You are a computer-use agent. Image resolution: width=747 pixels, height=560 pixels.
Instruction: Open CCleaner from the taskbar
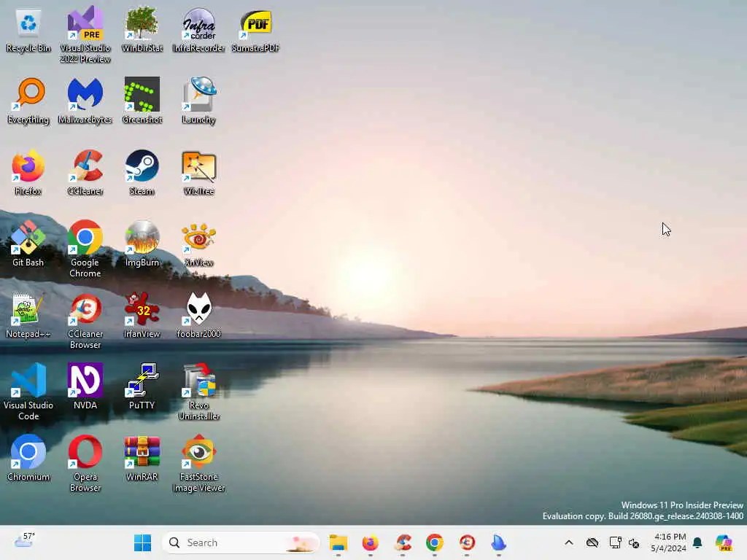click(x=403, y=542)
